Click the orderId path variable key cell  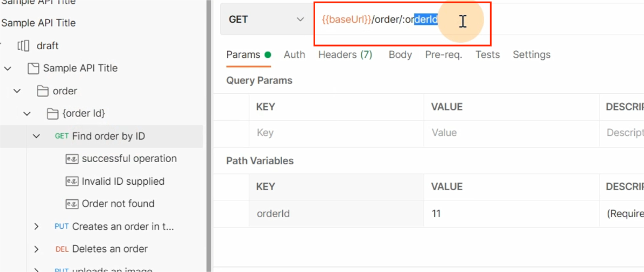tap(336, 213)
